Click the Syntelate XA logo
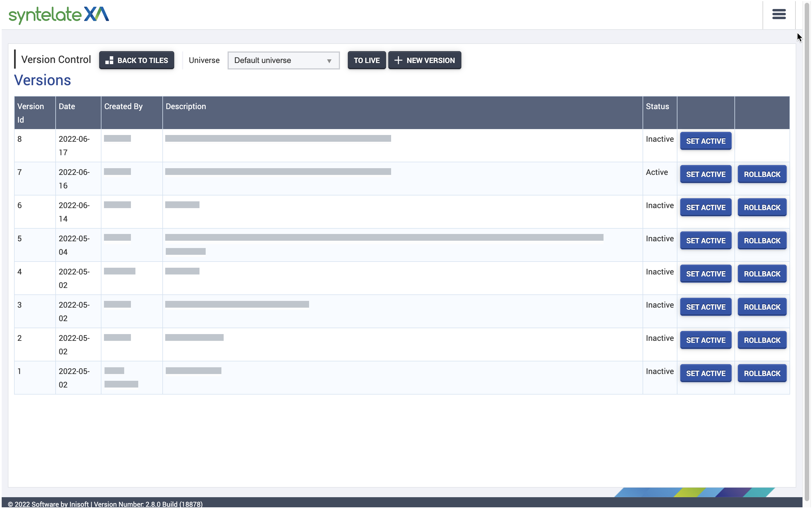 (x=58, y=15)
